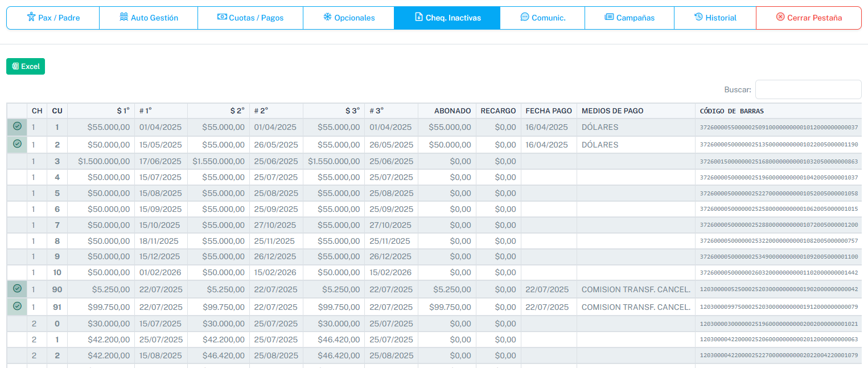Image resolution: width=868 pixels, height=368 pixels.
Task: Click COMISION TRANSF. CANCEL. in cuota 90 row
Action: click(x=636, y=289)
